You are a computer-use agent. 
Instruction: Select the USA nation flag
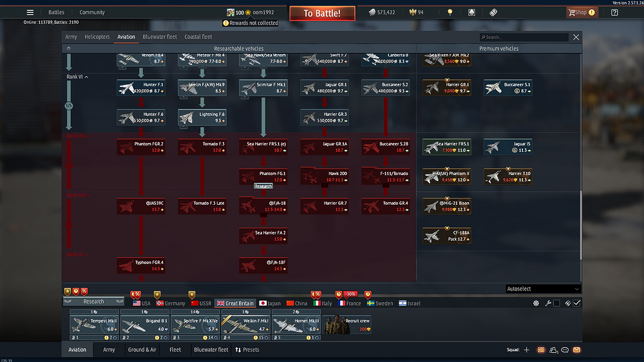[x=142, y=303]
